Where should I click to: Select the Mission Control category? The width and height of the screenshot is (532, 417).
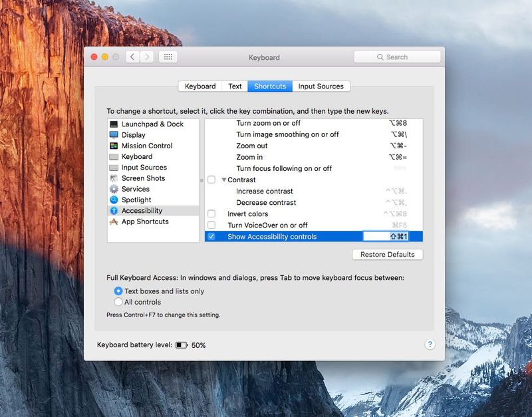coord(153,146)
